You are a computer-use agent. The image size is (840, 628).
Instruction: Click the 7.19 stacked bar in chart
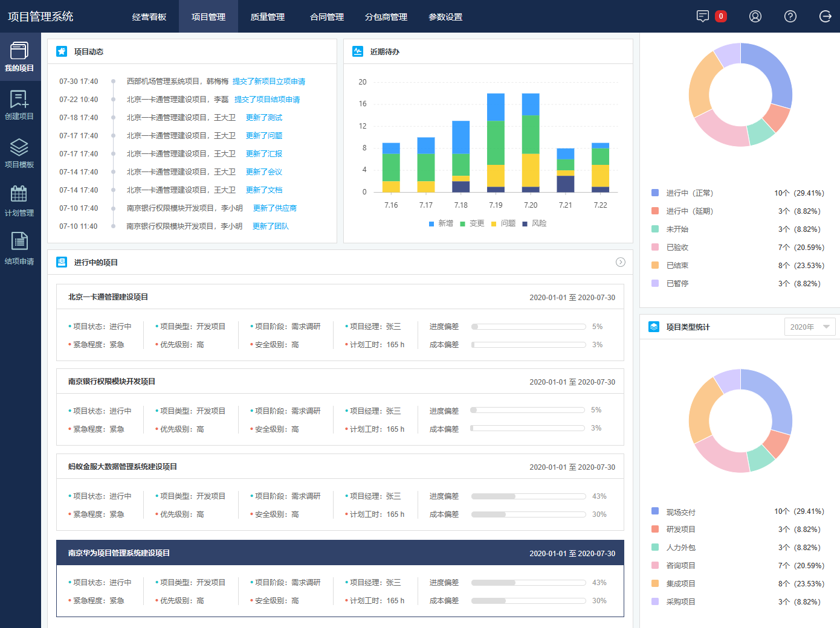(496, 143)
